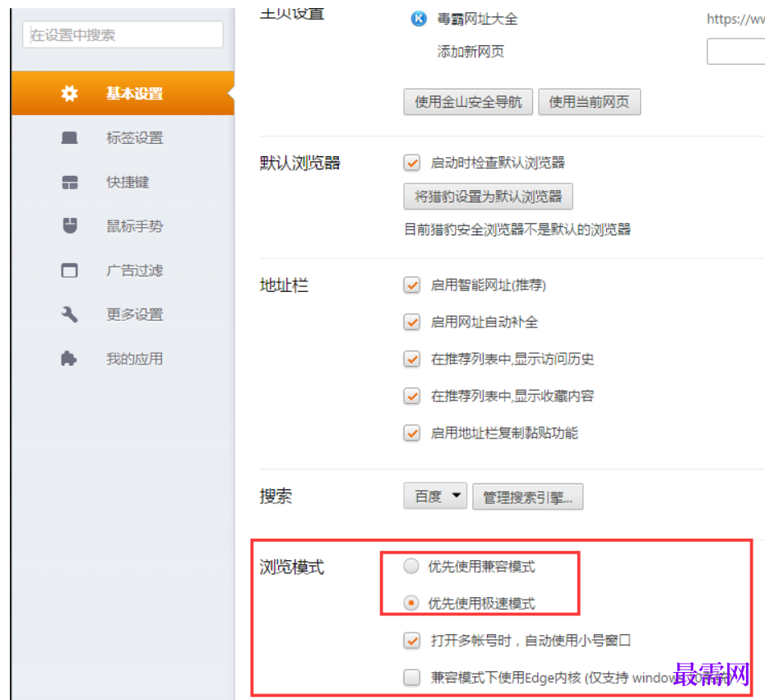Toggle 启用智能网址(推荐) checkbox
The image size is (765, 700).
pyautogui.click(x=412, y=285)
